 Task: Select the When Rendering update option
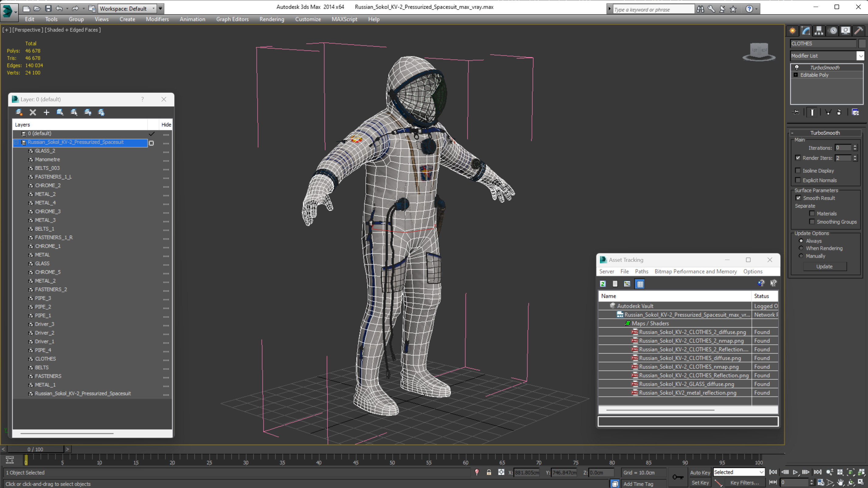point(801,248)
